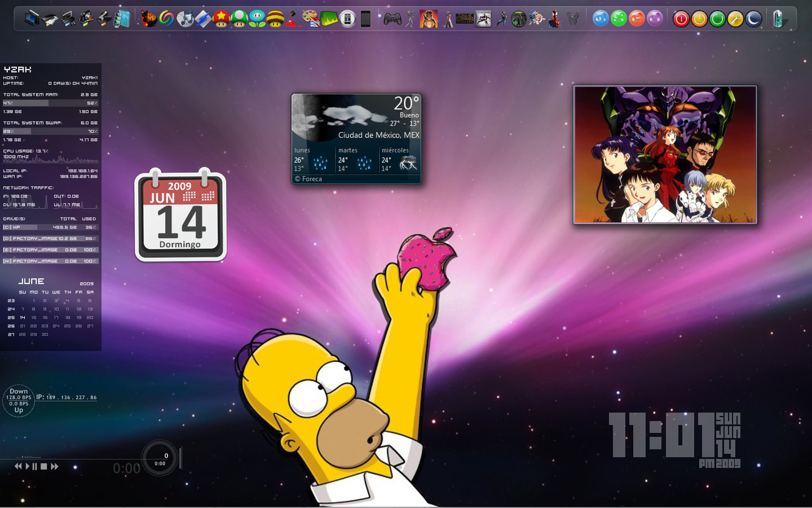Open the recycle bin dock icon
Viewport: 812px width, 508px height.
click(x=778, y=19)
